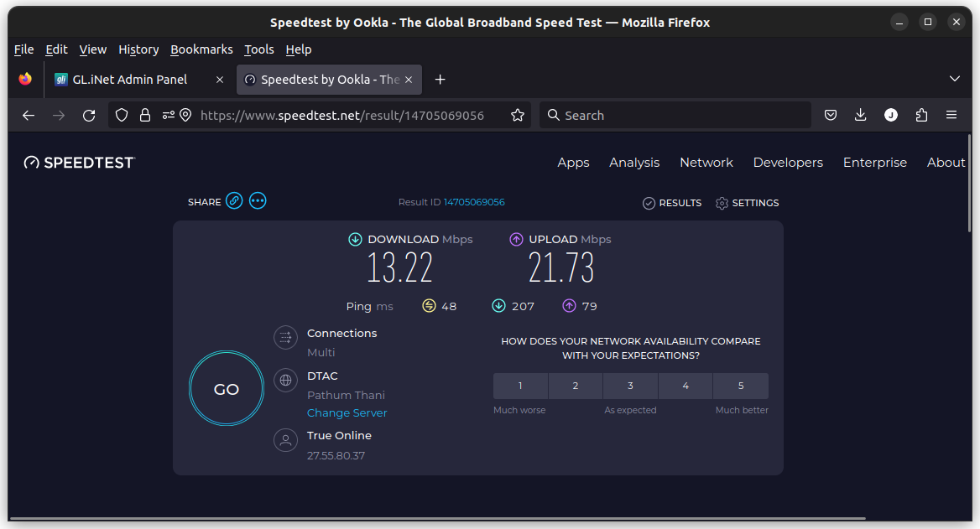Close the Speedtest by Ookla tab
The height and width of the screenshot is (529, 980).
(x=409, y=80)
